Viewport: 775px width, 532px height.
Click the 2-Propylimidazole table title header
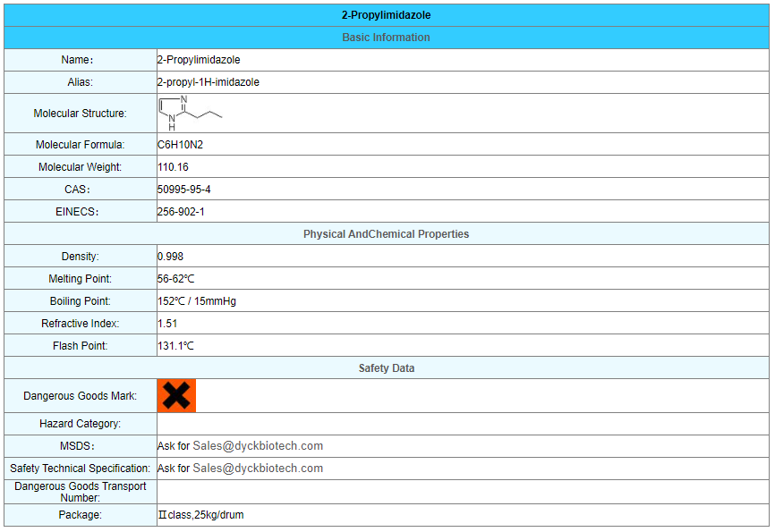pyautogui.click(x=387, y=15)
